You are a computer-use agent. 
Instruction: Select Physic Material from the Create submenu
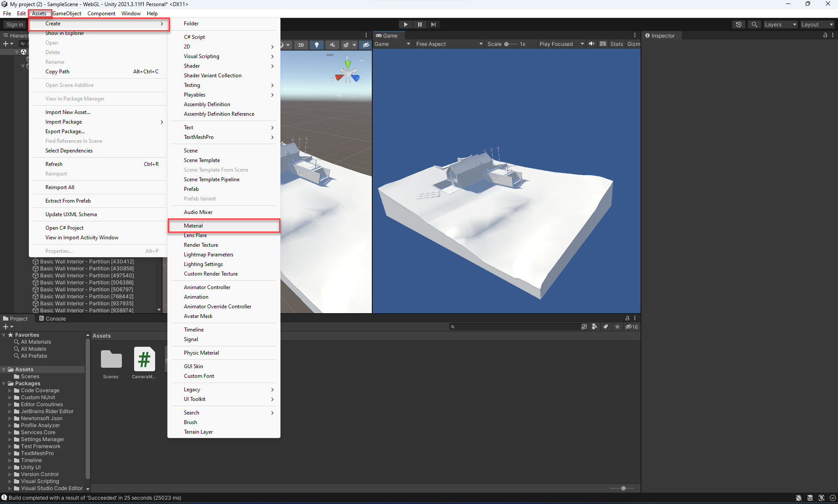201,352
